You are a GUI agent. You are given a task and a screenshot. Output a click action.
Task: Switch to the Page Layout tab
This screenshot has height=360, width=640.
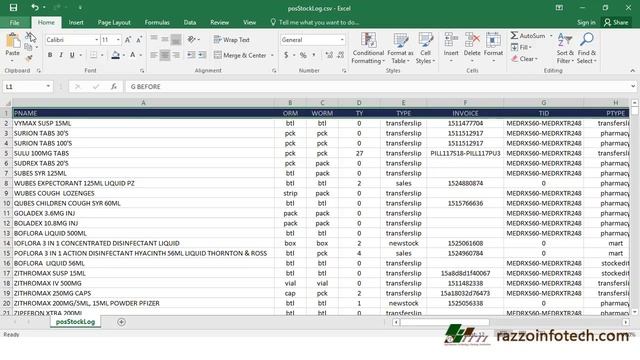click(x=114, y=22)
